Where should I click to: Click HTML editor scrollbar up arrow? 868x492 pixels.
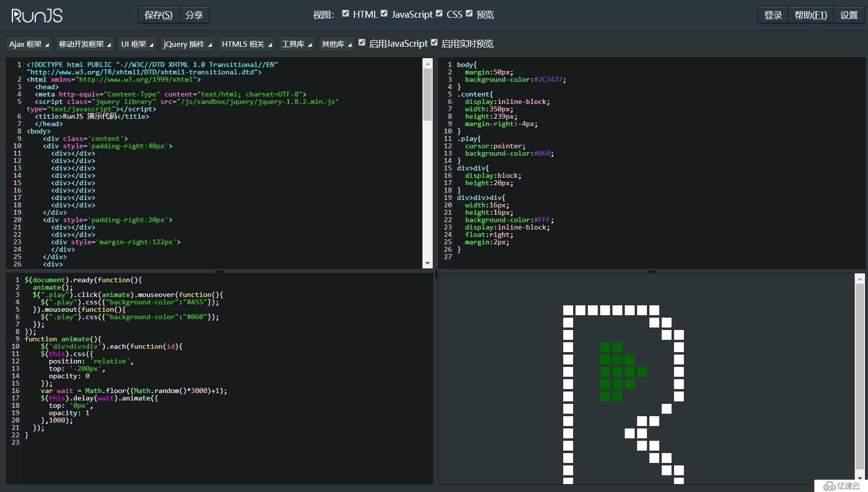tap(427, 63)
